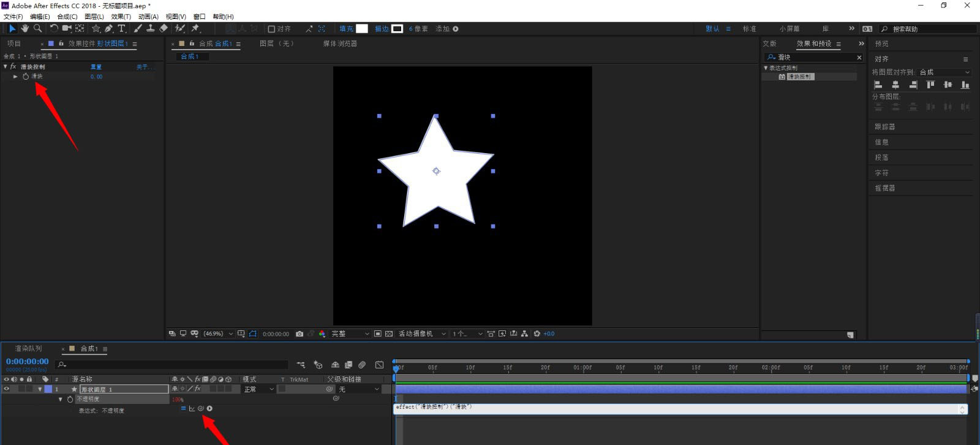
Task: Select the 标准 workspace
Action: (750, 29)
